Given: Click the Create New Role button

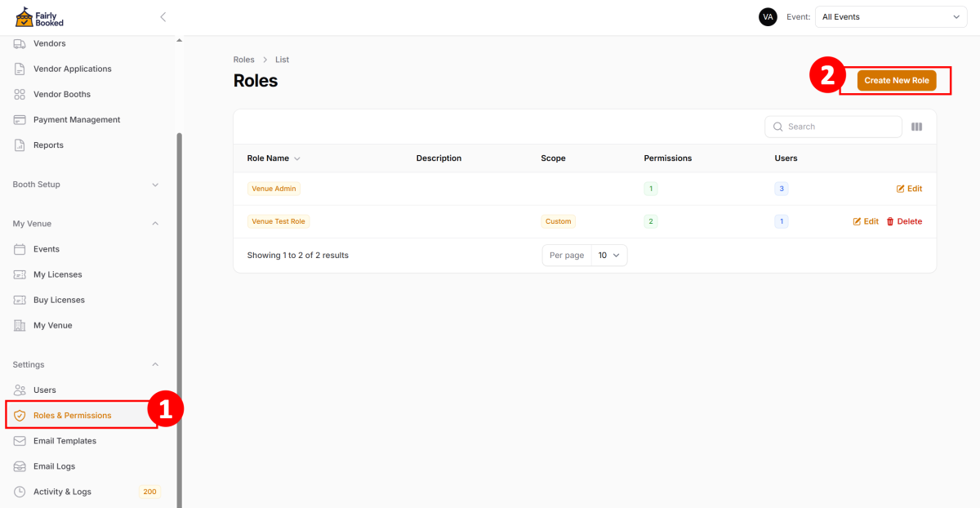Looking at the screenshot, I should pos(896,81).
